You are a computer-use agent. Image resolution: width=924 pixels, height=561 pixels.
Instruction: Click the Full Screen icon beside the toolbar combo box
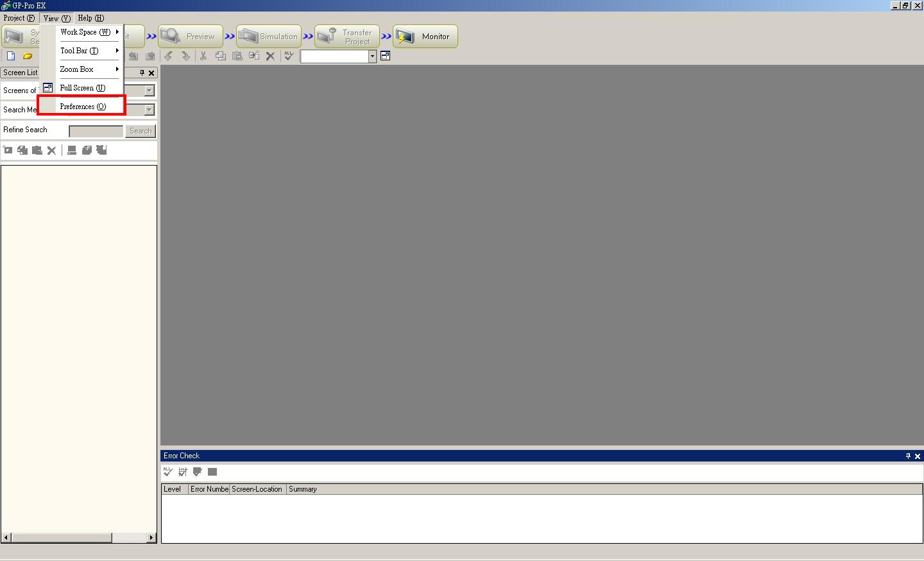pos(386,56)
